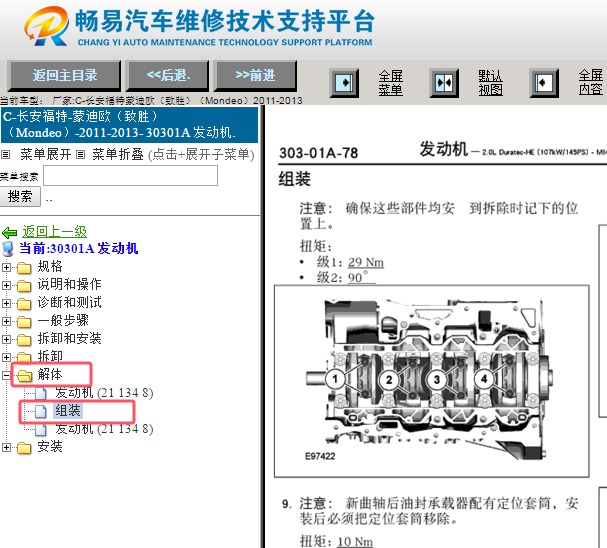Open the 组装 tree document

(x=68, y=411)
